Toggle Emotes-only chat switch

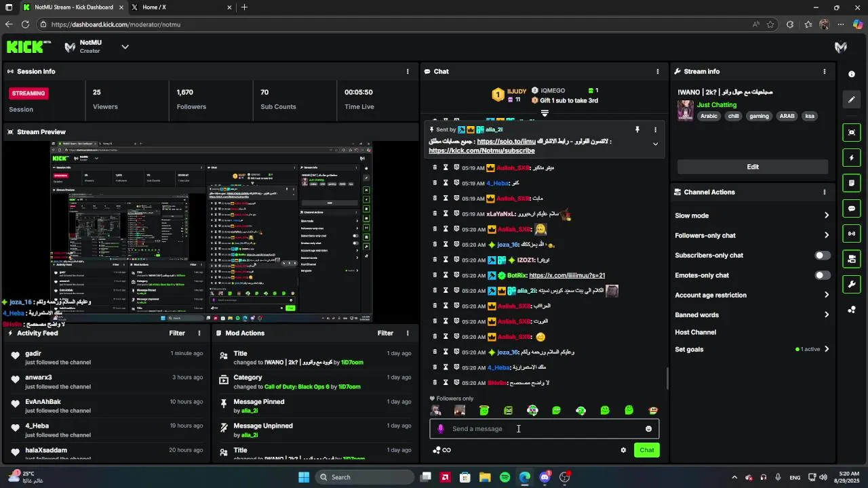click(x=822, y=275)
